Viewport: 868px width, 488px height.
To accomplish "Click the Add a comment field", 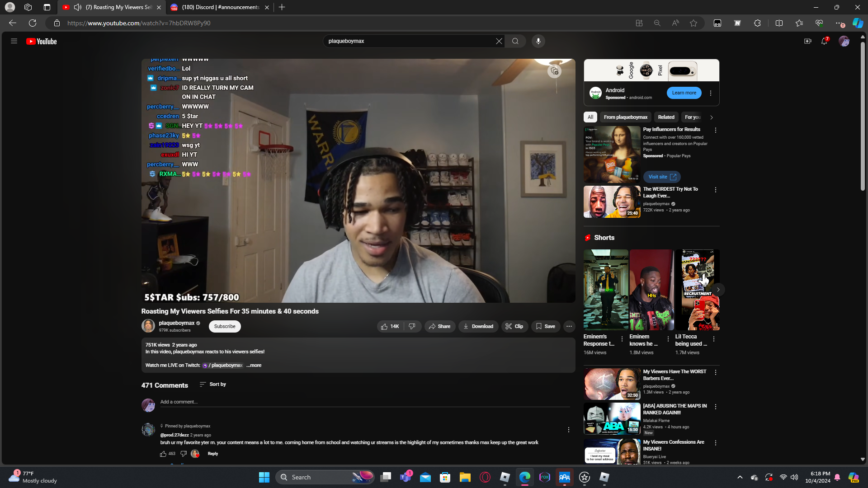I will click(x=365, y=402).
